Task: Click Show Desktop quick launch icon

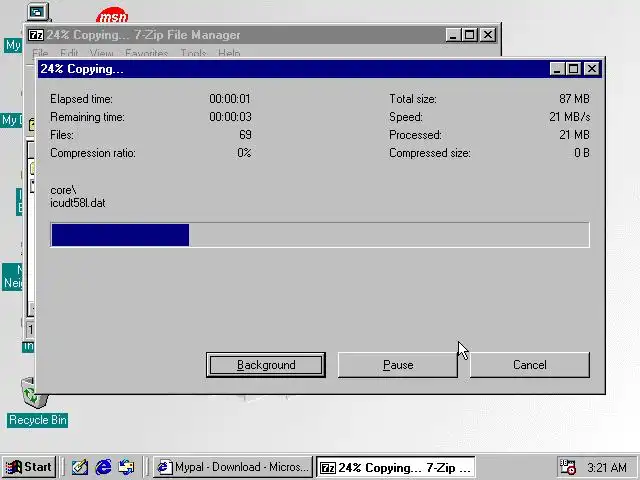Action: (80, 467)
